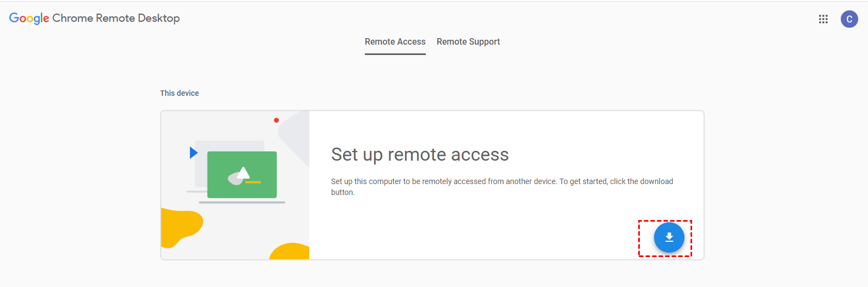Click the "This device" section label
Image resolution: width=868 pixels, height=287 pixels.
pyautogui.click(x=179, y=93)
